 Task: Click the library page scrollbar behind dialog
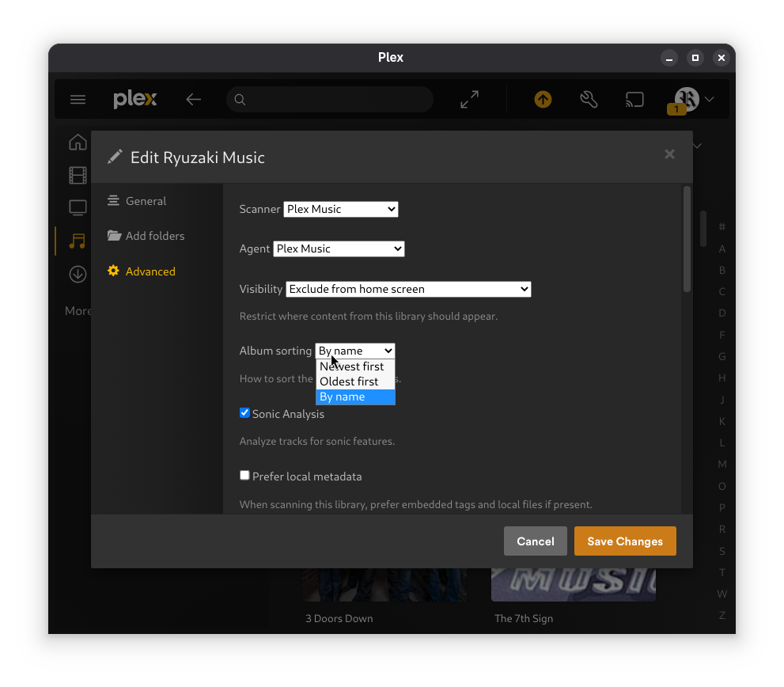pyautogui.click(x=703, y=229)
